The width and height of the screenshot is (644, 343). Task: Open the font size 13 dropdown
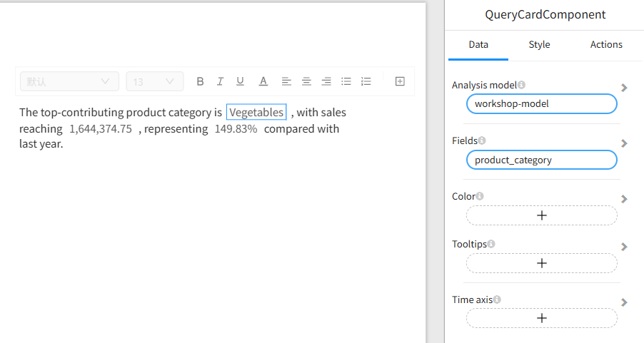point(154,81)
